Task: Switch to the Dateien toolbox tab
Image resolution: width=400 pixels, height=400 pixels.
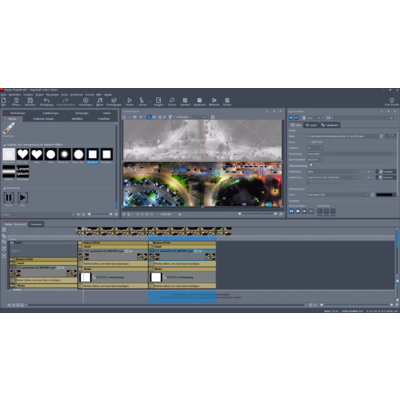Action: pos(107,113)
